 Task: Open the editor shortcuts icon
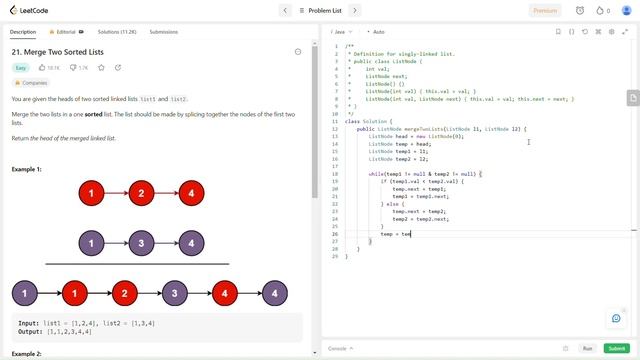pos(598,31)
